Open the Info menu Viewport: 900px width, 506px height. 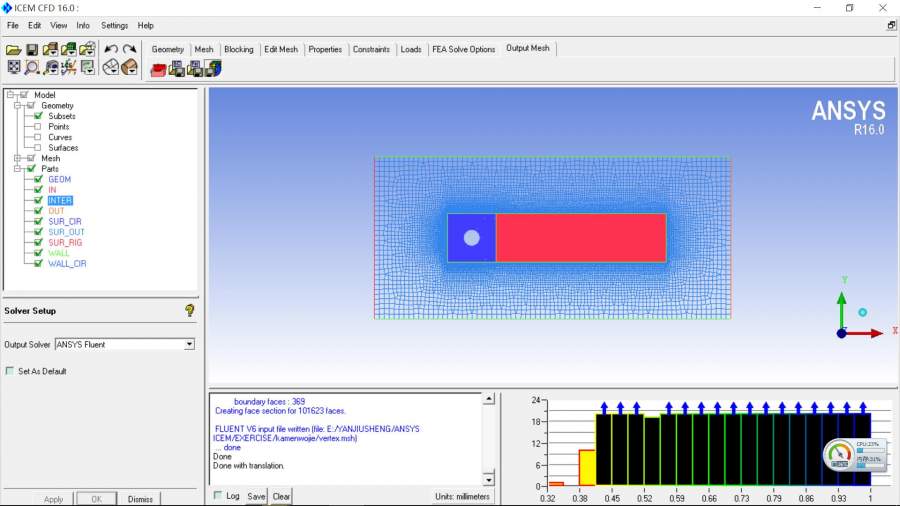point(83,26)
